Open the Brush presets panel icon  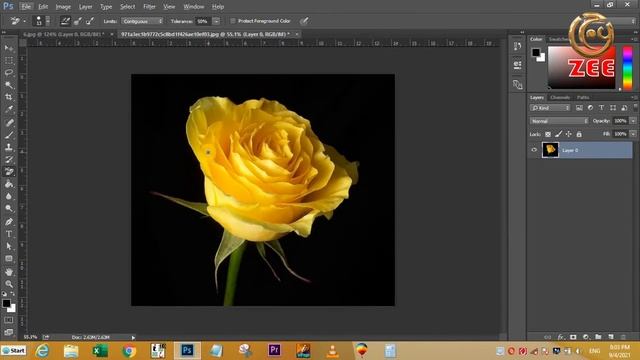tap(518, 84)
